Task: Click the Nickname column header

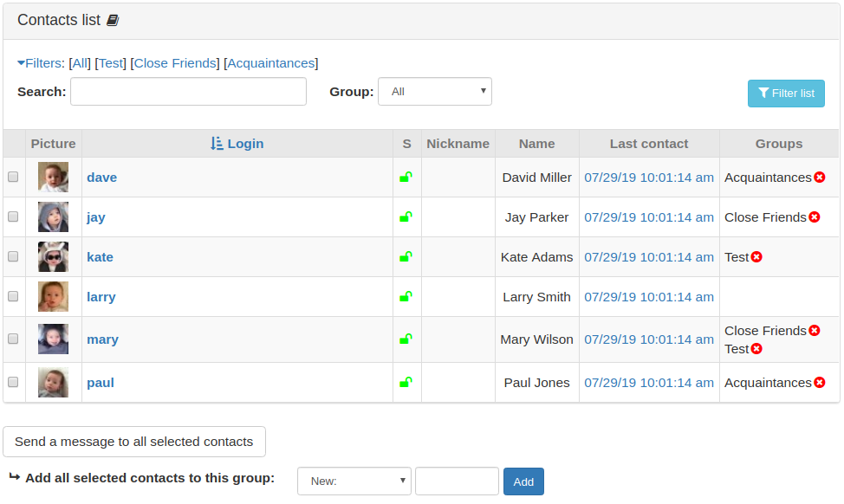Action: (458, 144)
